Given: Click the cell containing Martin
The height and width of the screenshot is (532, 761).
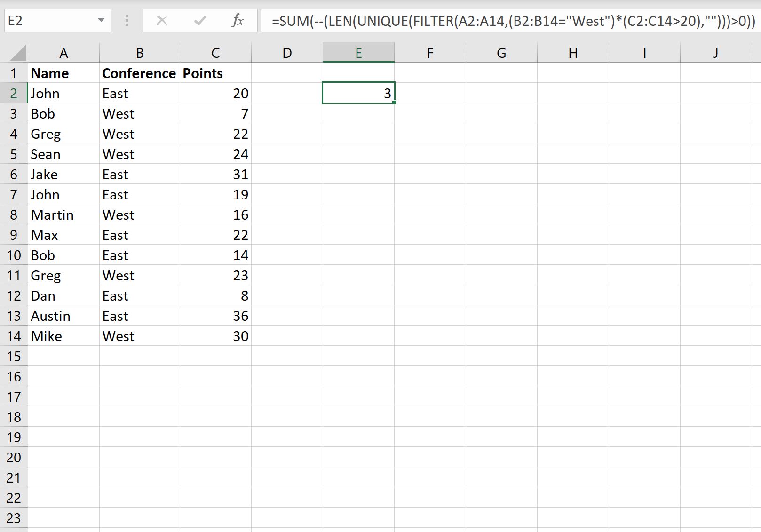Looking at the screenshot, I should (63, 215).
